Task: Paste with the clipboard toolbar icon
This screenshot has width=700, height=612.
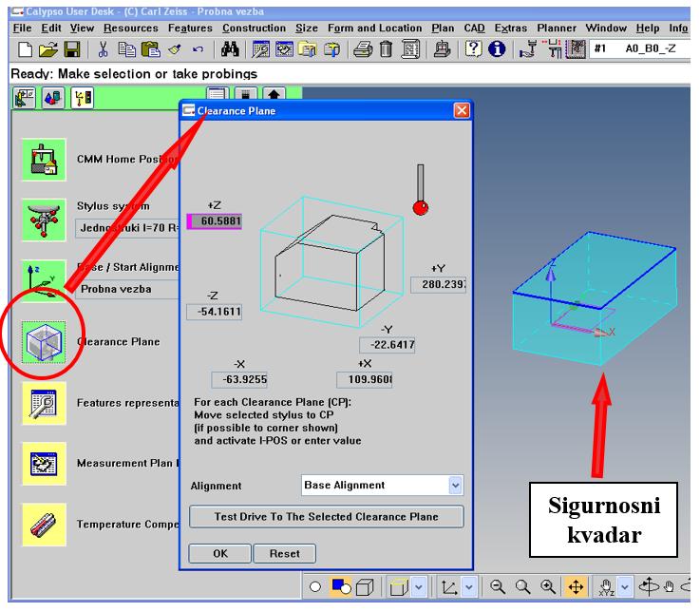Action: pos(150,49)
